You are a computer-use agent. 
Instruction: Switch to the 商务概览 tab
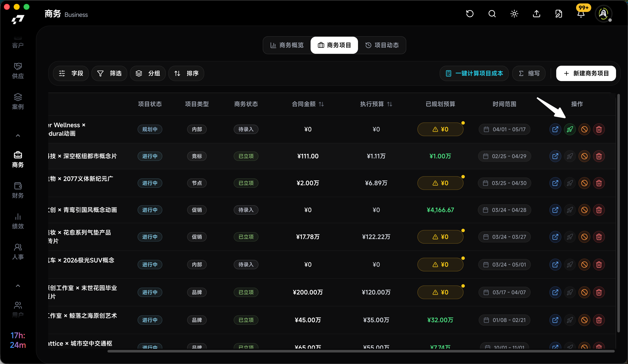(x=287, y=45)
